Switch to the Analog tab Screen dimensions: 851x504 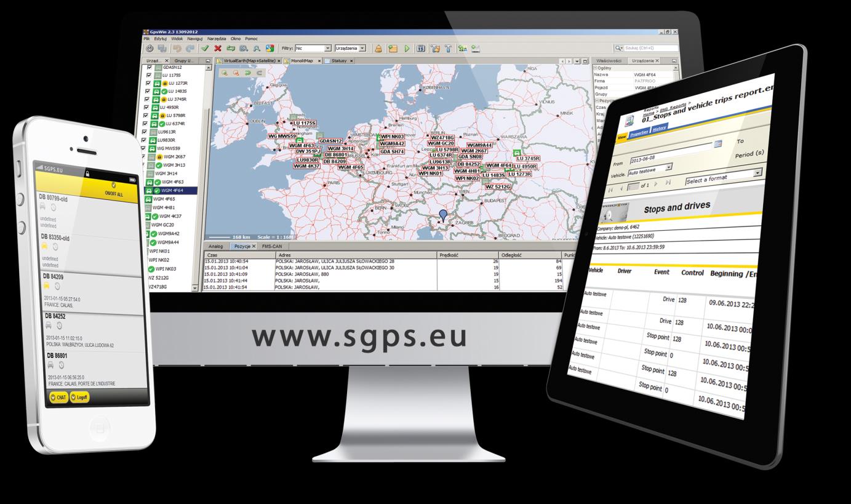(216, 246)
